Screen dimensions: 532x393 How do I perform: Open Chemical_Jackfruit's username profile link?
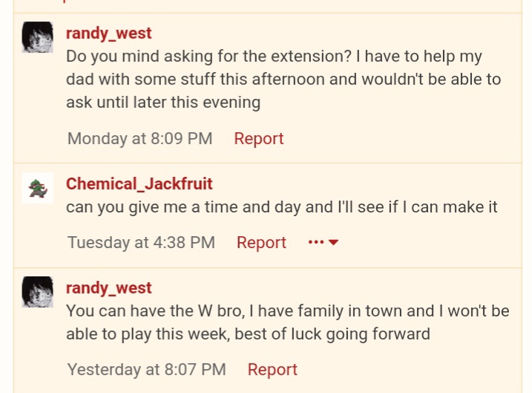[139, 183]
